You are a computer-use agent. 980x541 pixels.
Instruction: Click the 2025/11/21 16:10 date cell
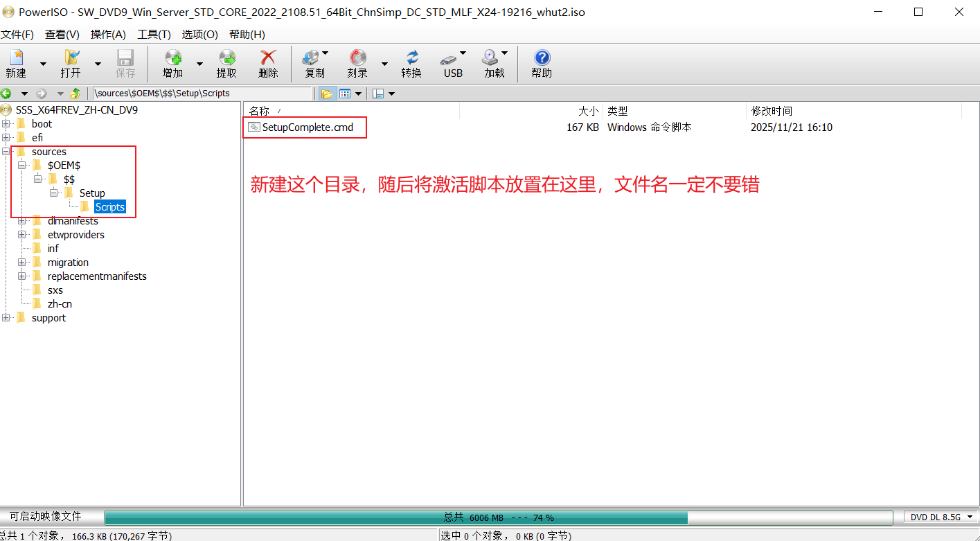(x=792, y=127)
